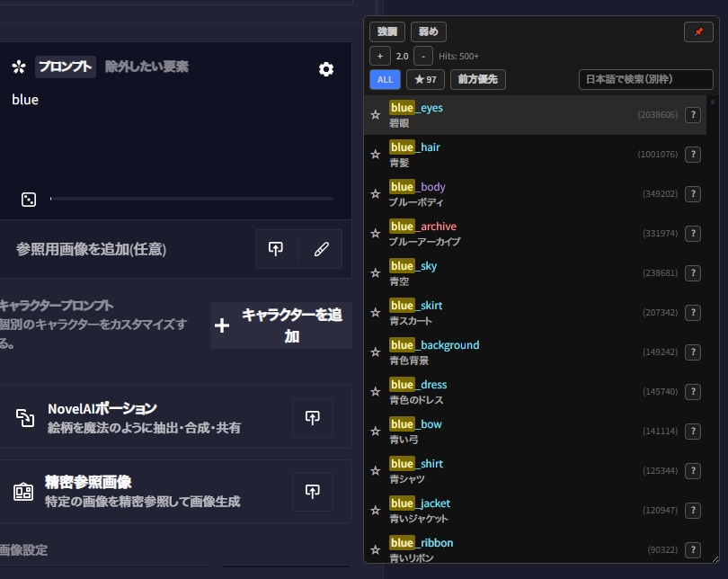Open the NovelAIポーション share icon
The image size is (728, 579).
pyautogui.click(x=312, y=417)
